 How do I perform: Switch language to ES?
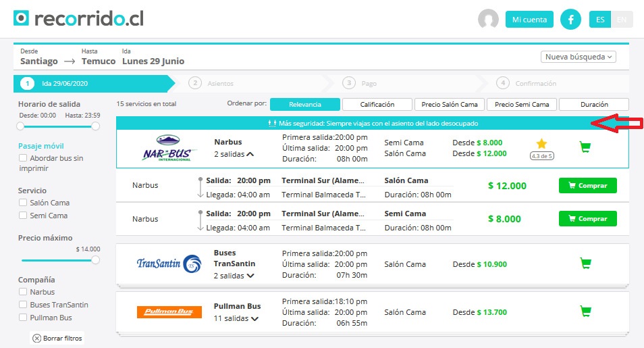coord(600,20)
